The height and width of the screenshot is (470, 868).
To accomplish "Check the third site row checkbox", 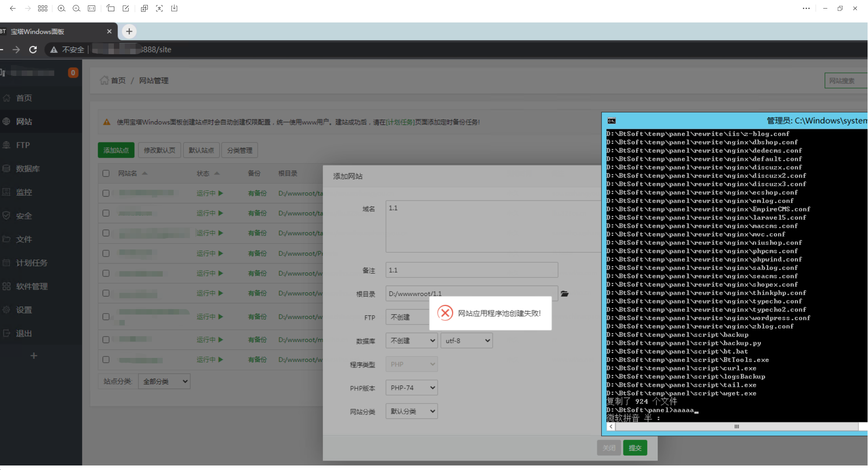I will 106,233.
